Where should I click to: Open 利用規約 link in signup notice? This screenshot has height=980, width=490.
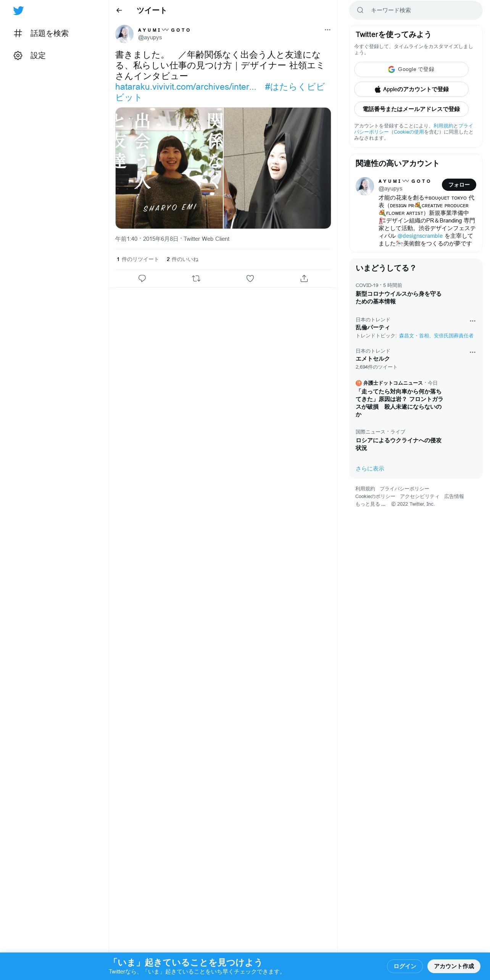point(443,126)
